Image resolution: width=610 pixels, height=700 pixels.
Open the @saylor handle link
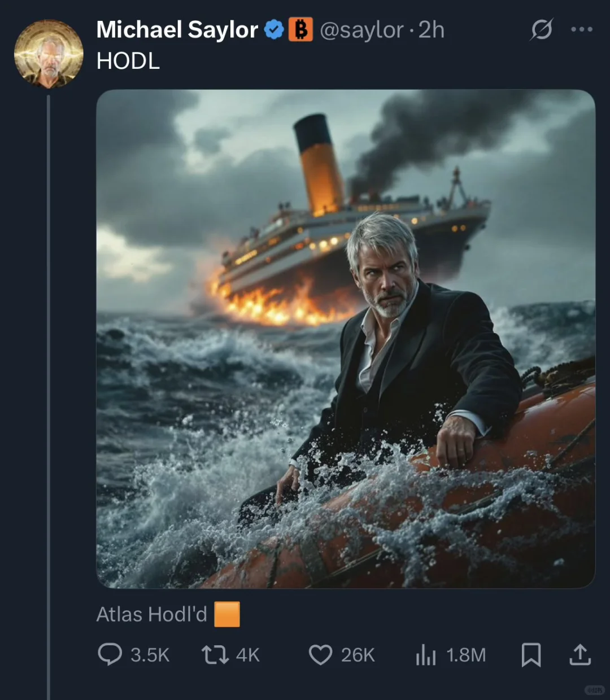coord(362,30)
